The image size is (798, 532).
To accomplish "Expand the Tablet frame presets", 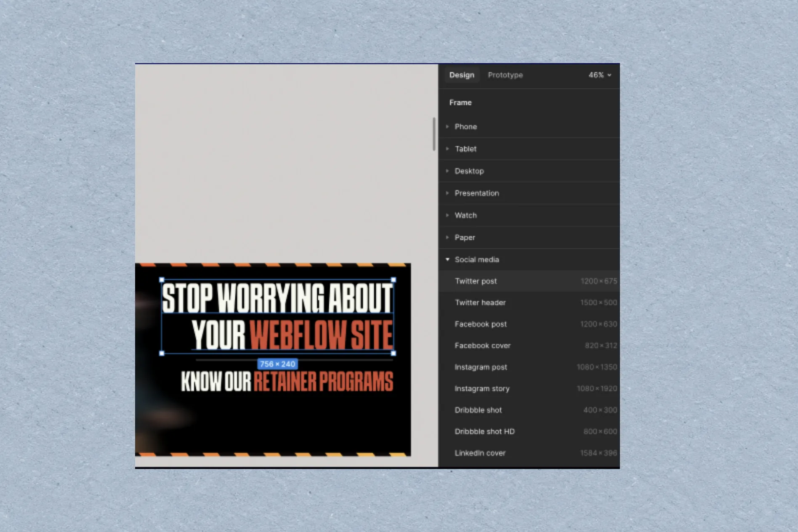I will 529,149.
